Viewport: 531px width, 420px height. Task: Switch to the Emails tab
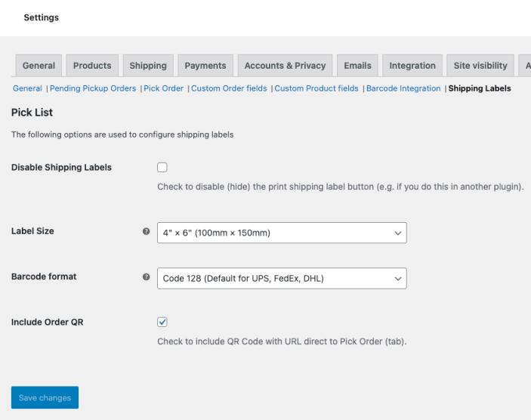point(357,66)
